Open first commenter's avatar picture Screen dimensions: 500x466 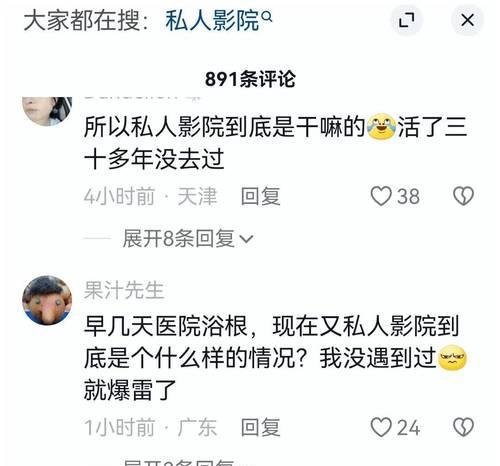pyautogui.click(x=47, y=111)
